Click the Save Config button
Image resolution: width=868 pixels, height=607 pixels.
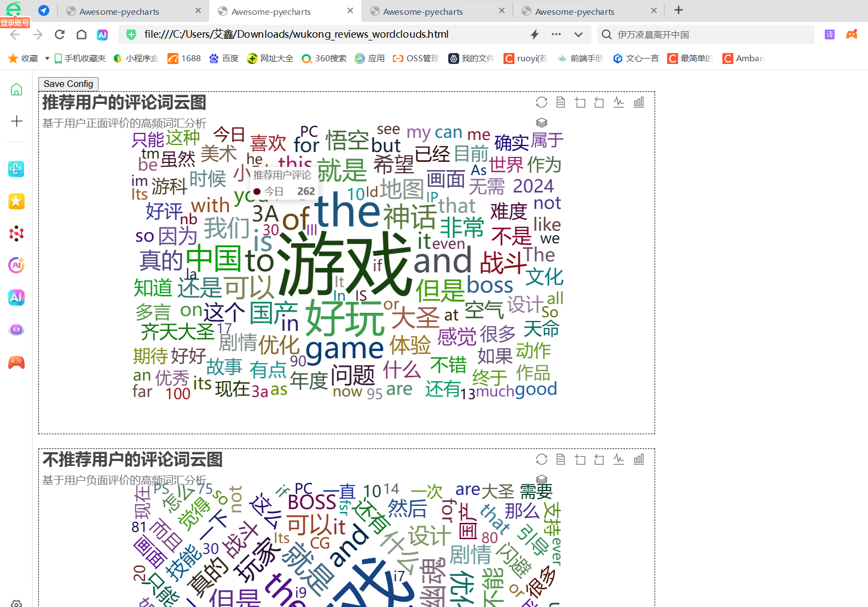point(68,84)
